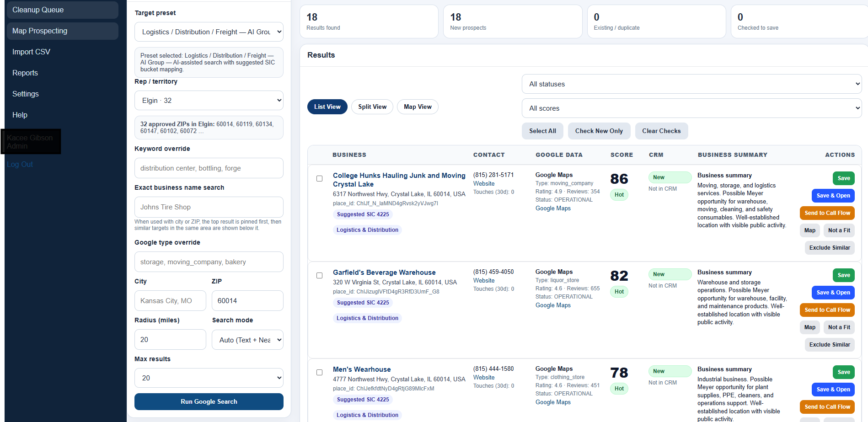Image resolution: width=868 pixels, height=422 pixels.
Task: Open College Hunks Hauling Junk and Moving business link
Action: point(399,180)
